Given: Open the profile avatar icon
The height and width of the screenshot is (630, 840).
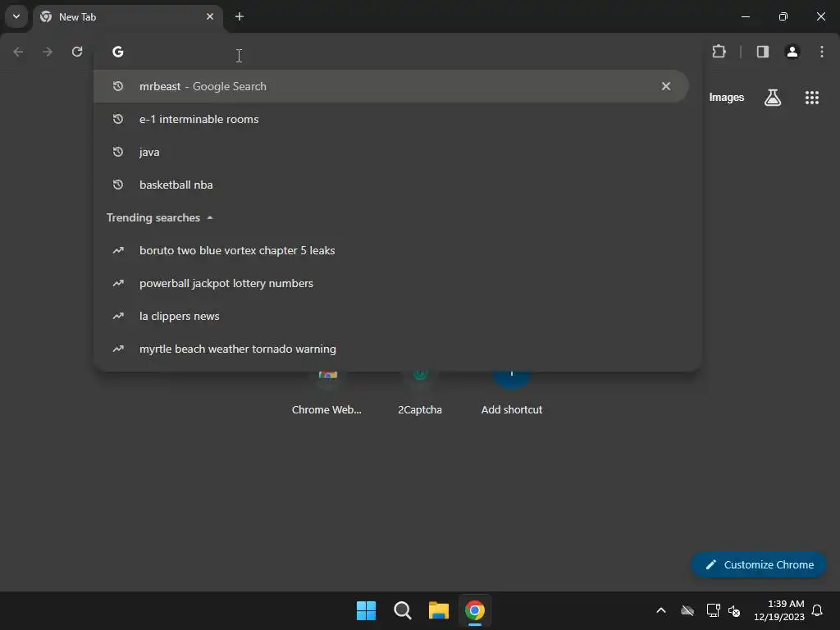Looking at the screenshot, I should (792, 52).
